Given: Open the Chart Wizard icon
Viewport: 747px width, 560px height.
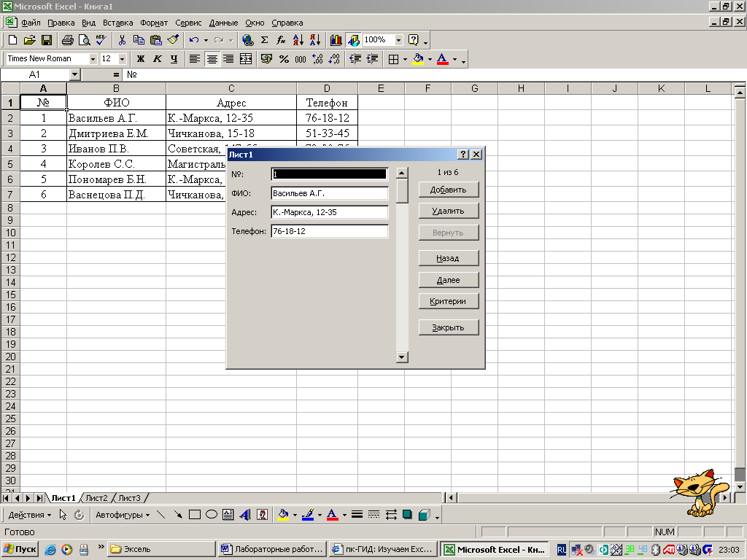Looking at the screenshot, I should (336, 40).
